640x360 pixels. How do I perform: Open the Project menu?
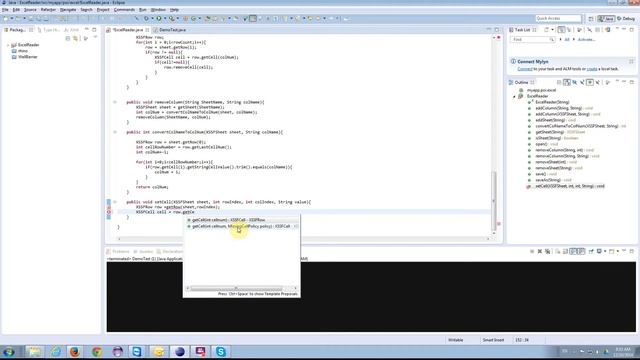(x=103, y=9)
